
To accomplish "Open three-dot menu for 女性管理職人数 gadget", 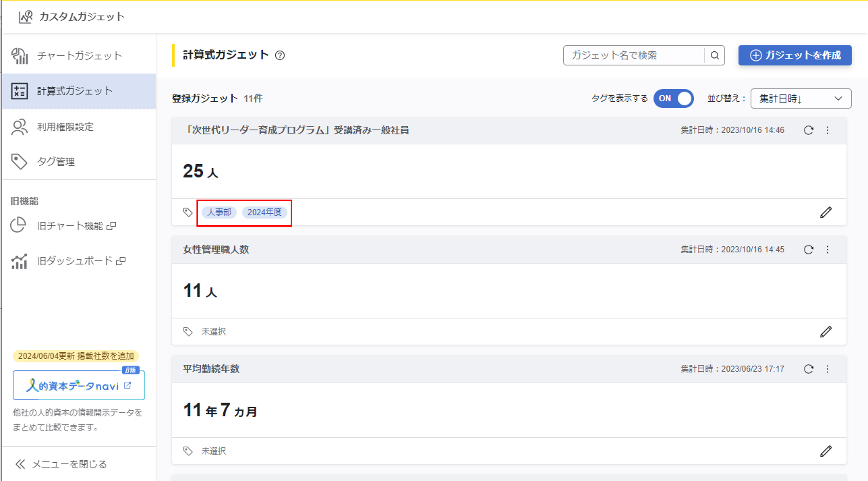I will pos(828,249).
